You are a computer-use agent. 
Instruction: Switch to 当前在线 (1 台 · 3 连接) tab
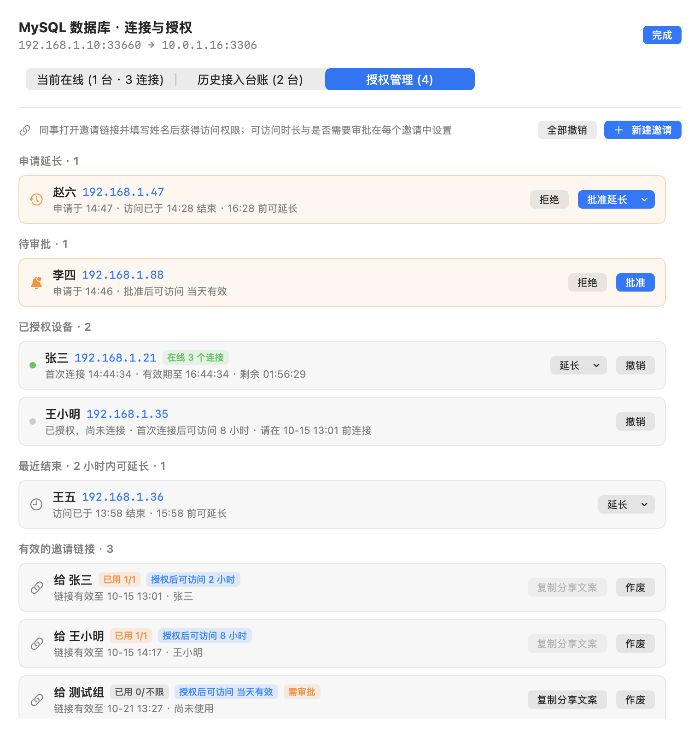pyautogui.click(x=100, y=80)
